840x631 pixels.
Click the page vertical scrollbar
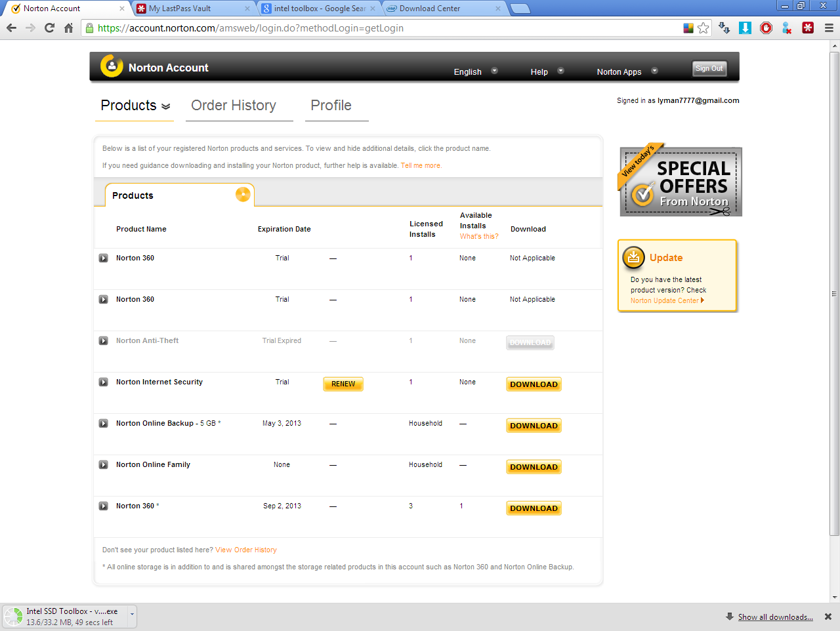[835, 294]
